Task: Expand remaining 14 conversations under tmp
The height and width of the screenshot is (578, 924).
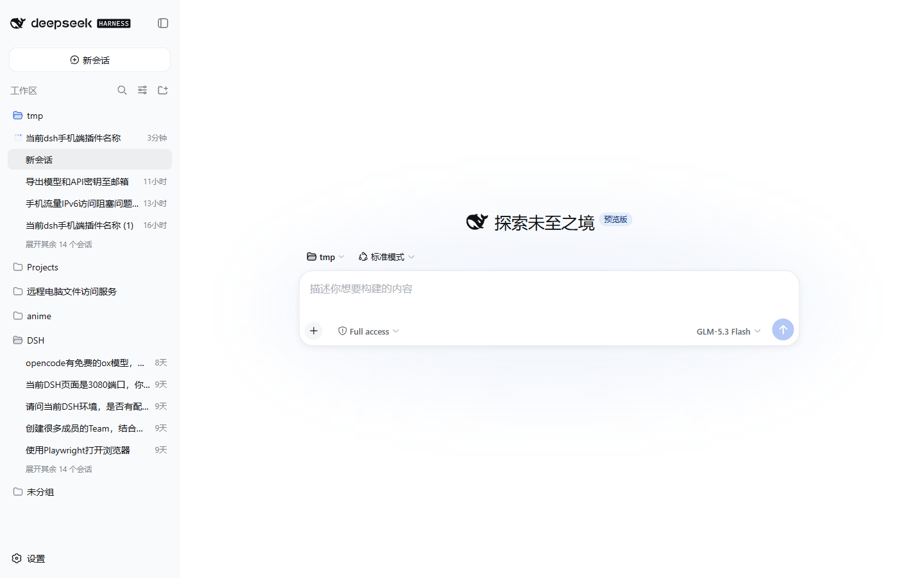Action: click(x=58, y=245)
